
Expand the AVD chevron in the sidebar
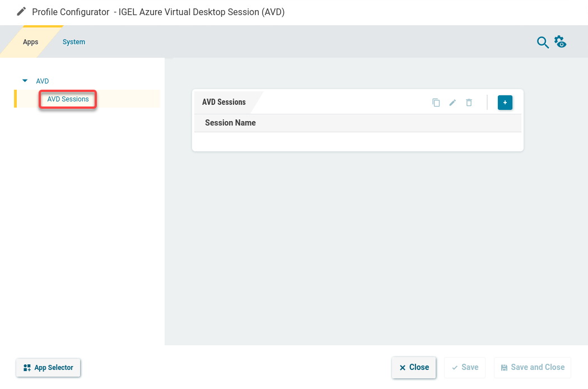[24, 80]
